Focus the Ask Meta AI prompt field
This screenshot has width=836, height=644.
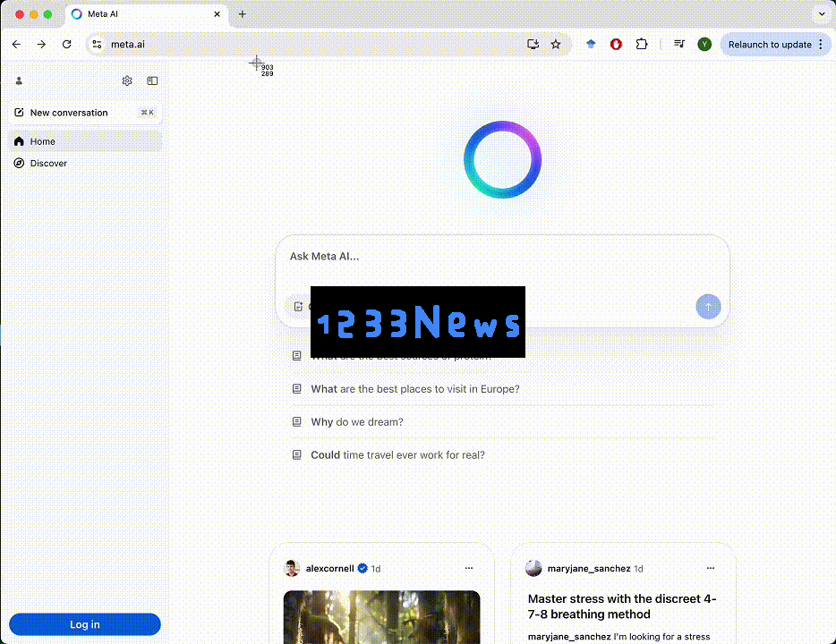pyautogui.click(x=502, y=257)
